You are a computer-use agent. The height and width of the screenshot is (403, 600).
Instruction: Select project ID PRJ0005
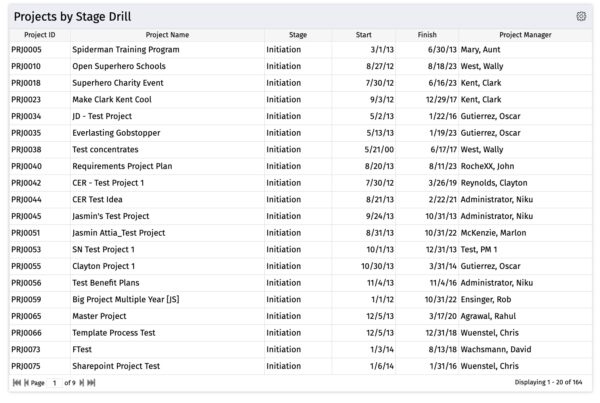pyautogui.click(x=26, y=50)
